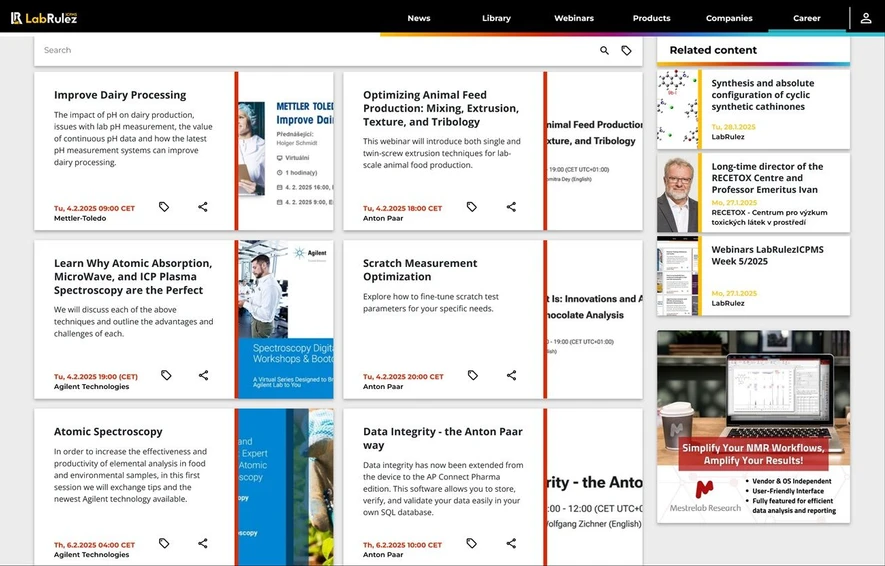
Task: Share the Optimizing Animal Feed Production webinar
Action: click(x=511, y=207)
